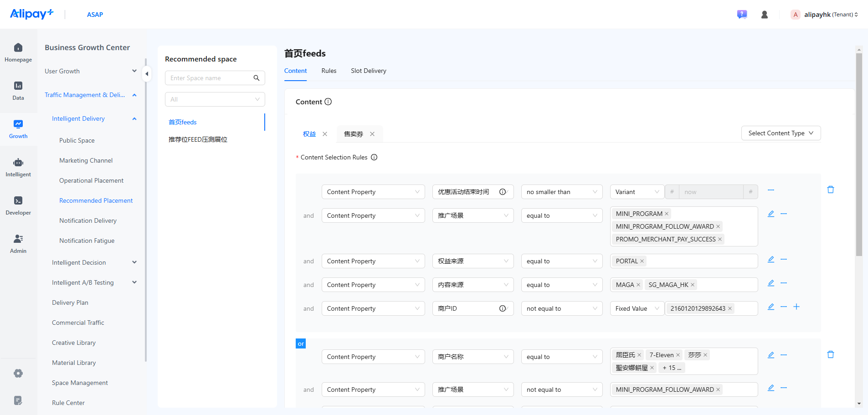
Task: Open Public Space menu item
Action: [x=77, y=140]
